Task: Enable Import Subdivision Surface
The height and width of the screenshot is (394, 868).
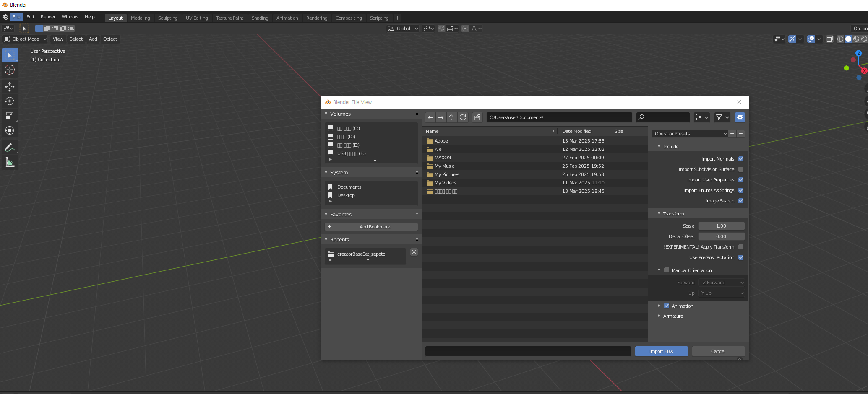Action: [x=741, y=169]
